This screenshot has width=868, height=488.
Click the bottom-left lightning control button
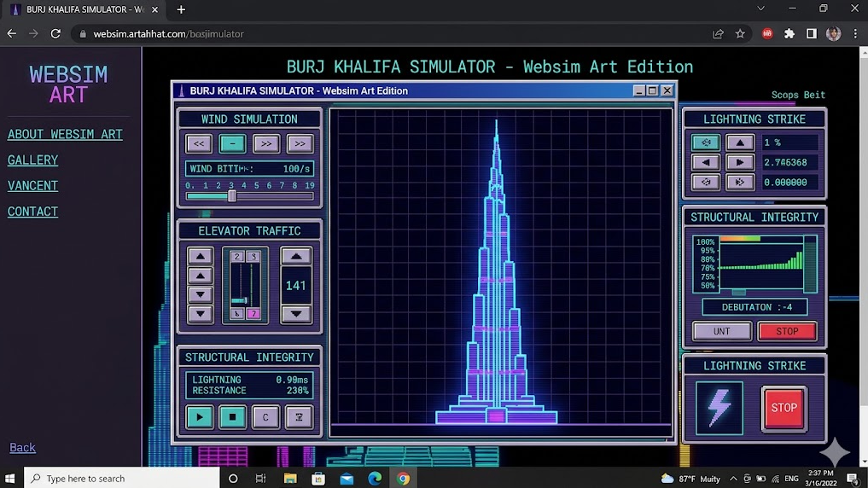(x=706, y=182)
